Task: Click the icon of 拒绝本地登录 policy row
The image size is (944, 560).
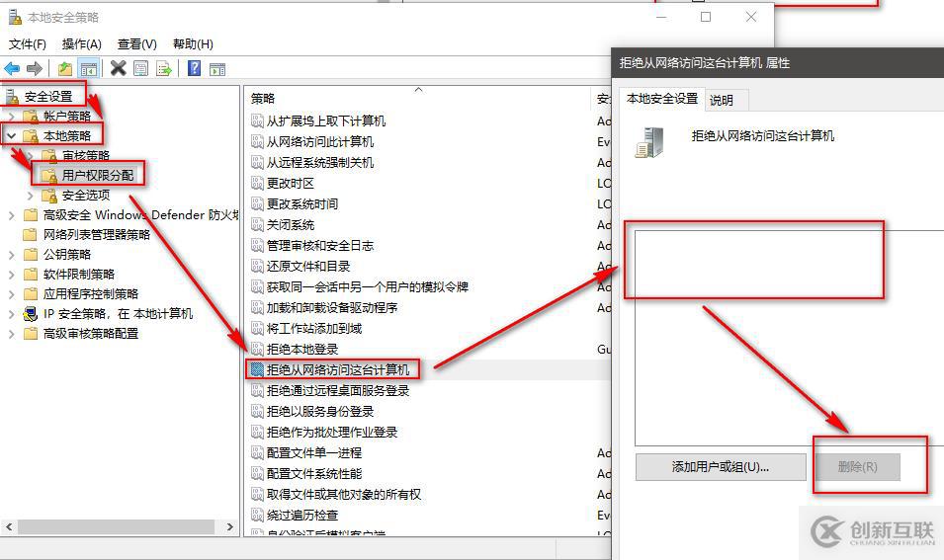Action: (257, 350)
